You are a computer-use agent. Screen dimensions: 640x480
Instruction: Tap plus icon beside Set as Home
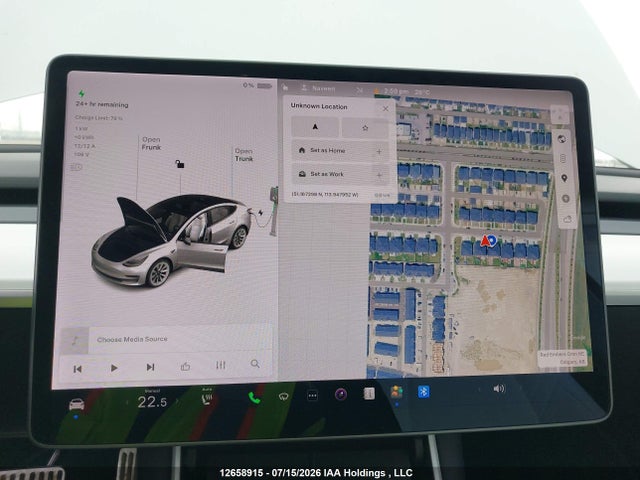point(379,152)
